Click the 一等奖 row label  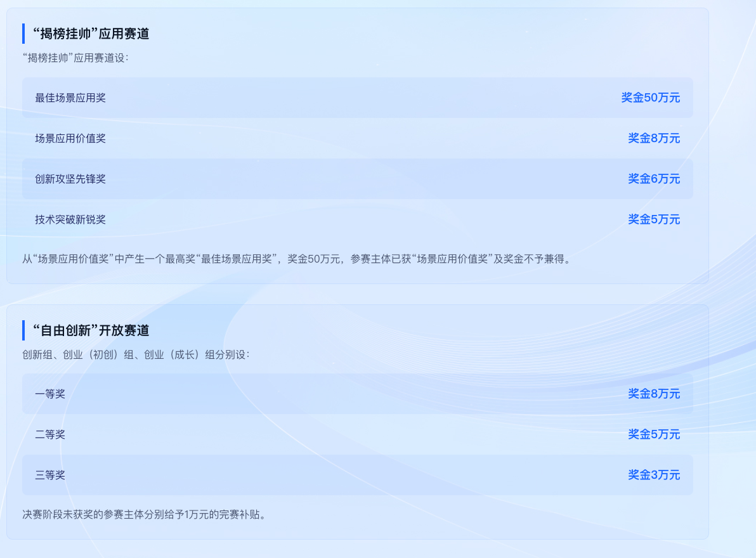(x=50, y=394)
